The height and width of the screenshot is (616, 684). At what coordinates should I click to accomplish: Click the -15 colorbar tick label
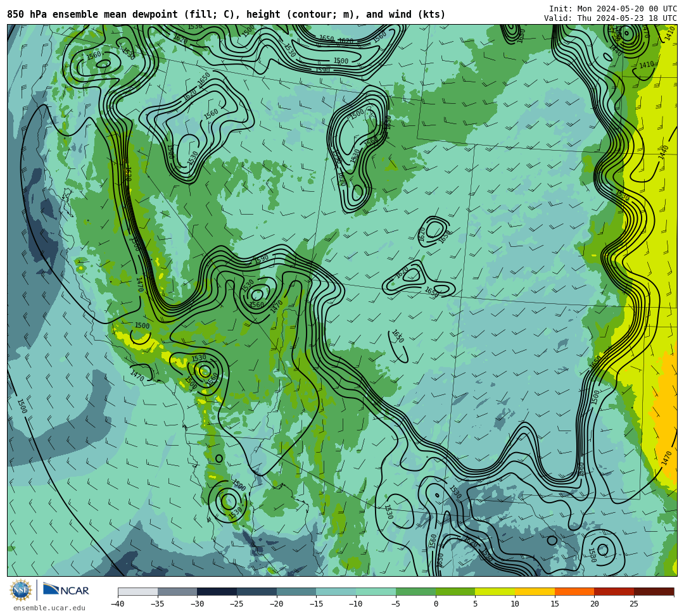(x=316, y=604)
